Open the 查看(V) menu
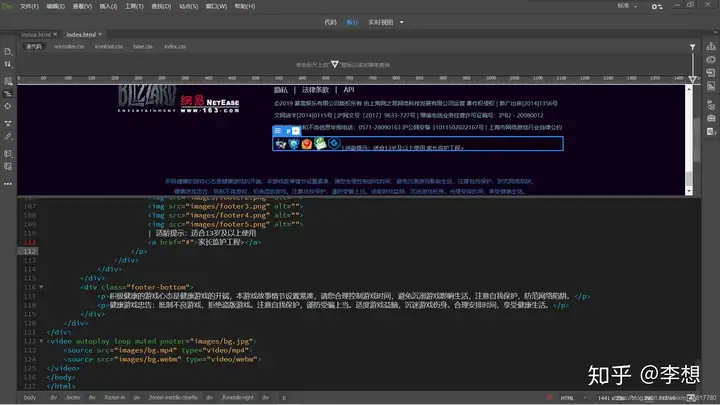The image size is (720, 405). click(82, 6)
